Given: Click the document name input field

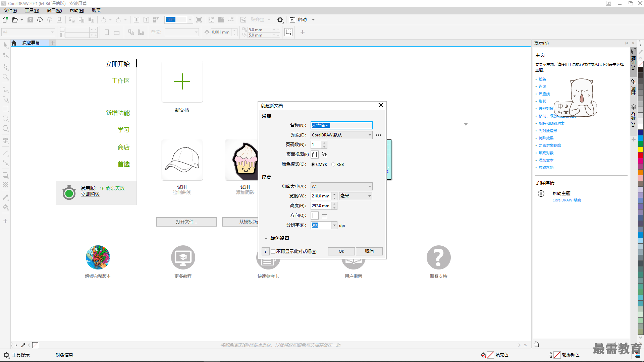Looking at the screenshot, I should tap(341, 125).
